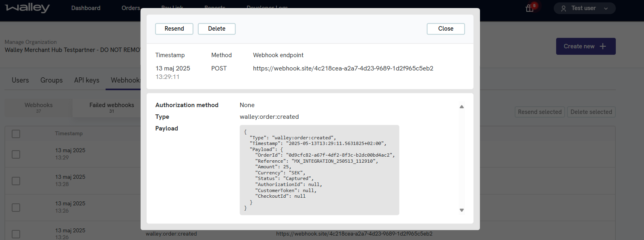Click the JSON payload code block
644x240 pixels.
(319, 170)
